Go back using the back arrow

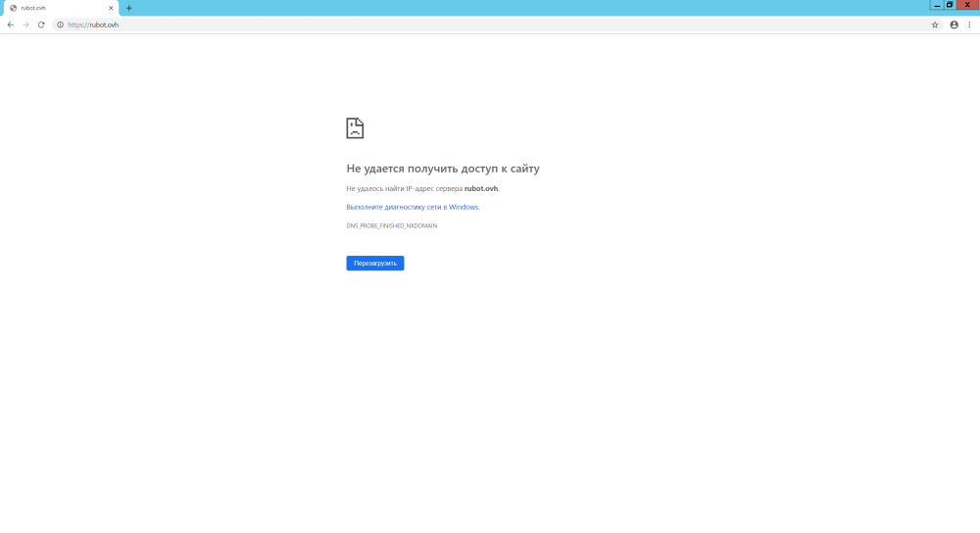[10, 24]
